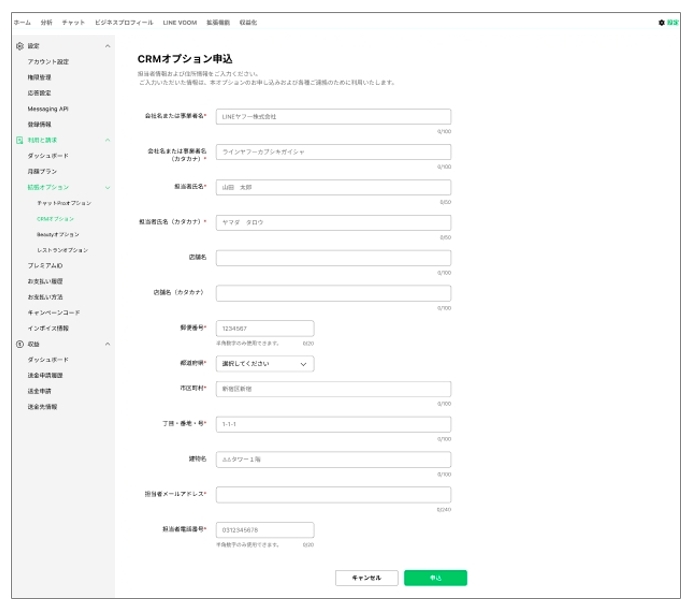Image resolution: width=691 pixels, height=607 pixels.
Task: Switch to the チャット tab
Action: 73,22
